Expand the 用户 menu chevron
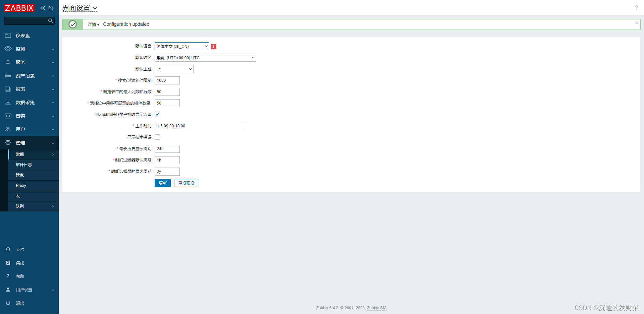The width and height of the screenshot is (644, 314). coord(53,130)
